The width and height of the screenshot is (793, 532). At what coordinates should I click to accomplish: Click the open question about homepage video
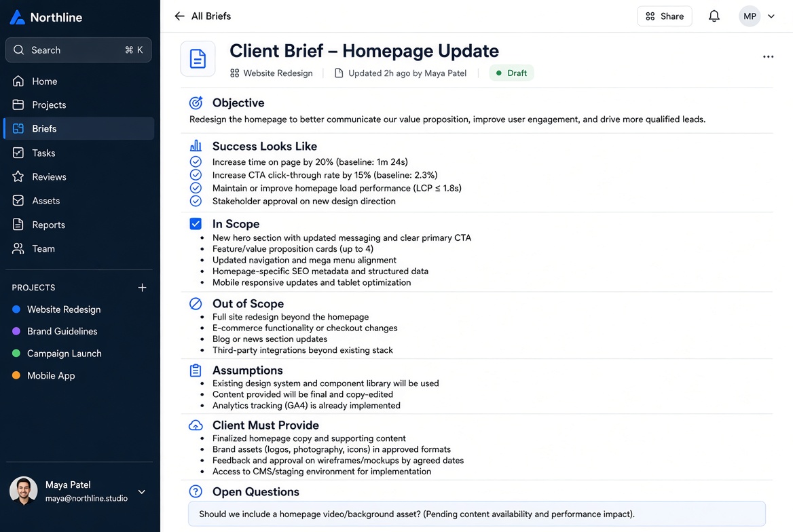click(477, 514)
